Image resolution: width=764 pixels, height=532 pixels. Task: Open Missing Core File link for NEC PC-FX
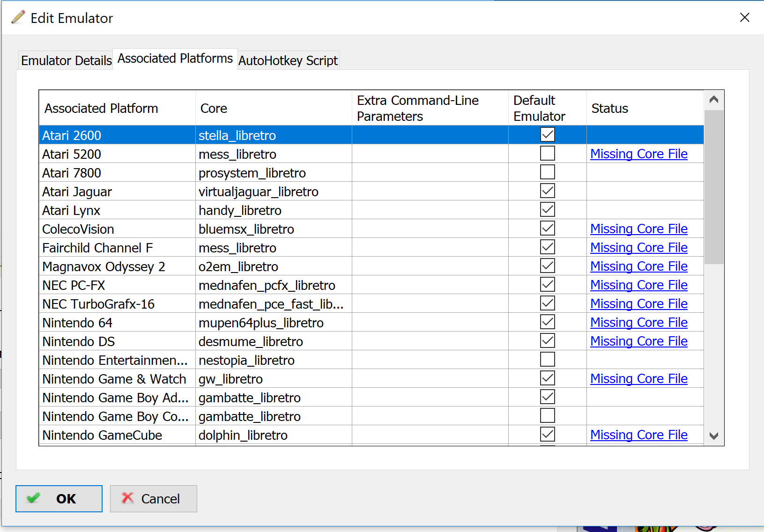click(x=639, y=285)
